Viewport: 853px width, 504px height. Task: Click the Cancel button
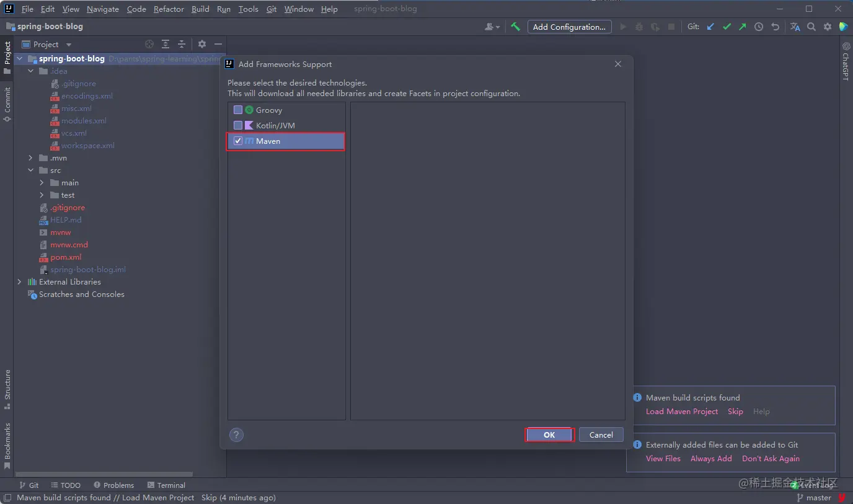coord(601,435)
